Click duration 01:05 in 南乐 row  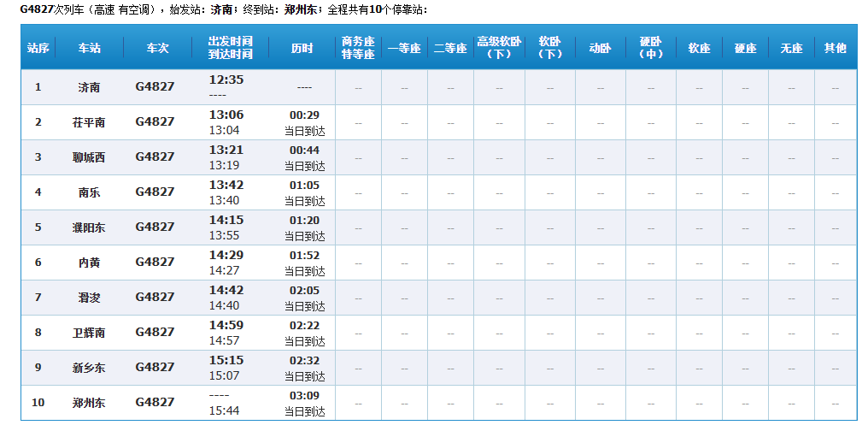304,185
